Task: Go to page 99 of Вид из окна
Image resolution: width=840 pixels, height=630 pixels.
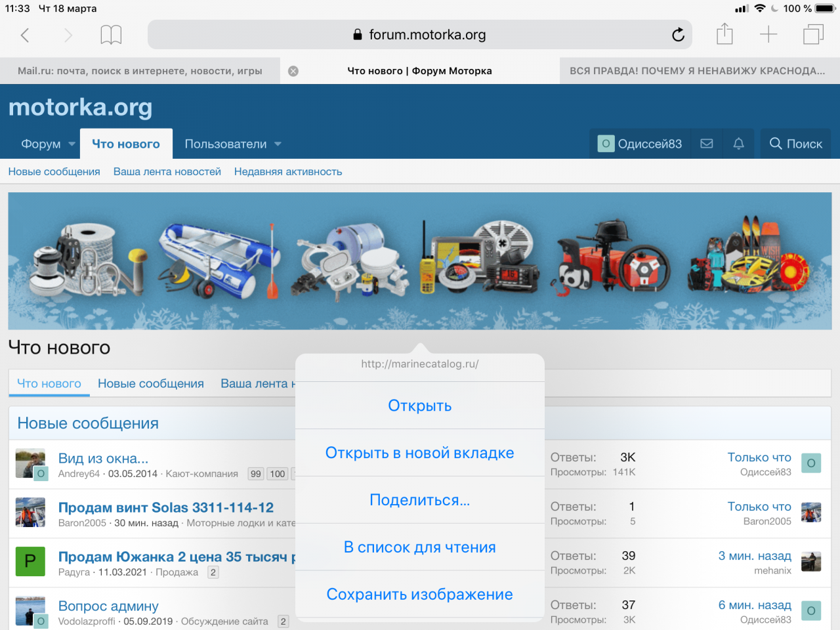Action: (255, 474)
